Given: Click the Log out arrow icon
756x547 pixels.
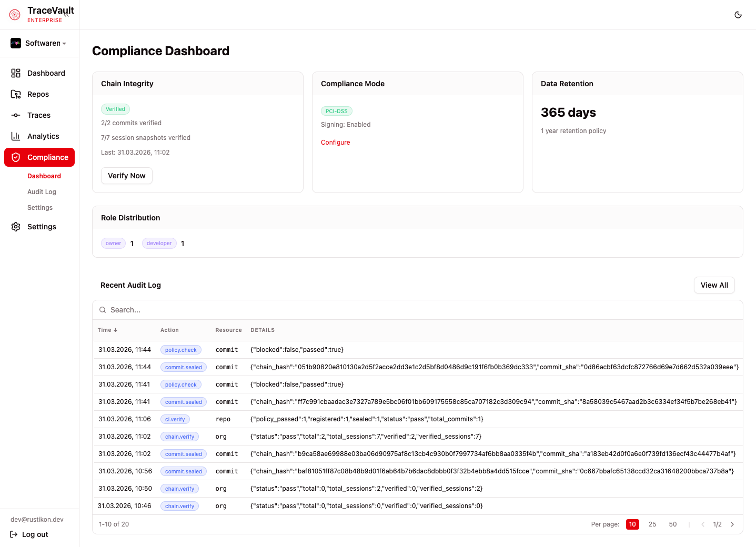Looking at the screenshot, I should click(x=14, y=534).
